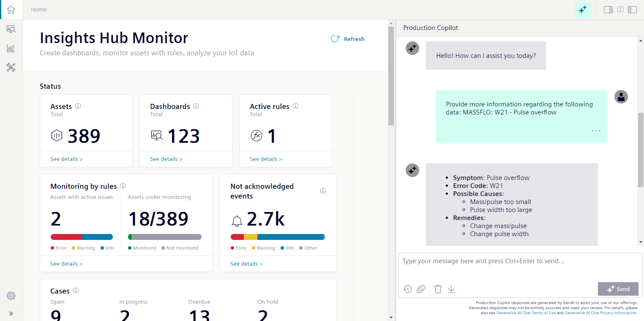Show info tooltip for Dashboards
Image resolution: width=644 pixels, height=321 pixels.
[x=196, y=106]
